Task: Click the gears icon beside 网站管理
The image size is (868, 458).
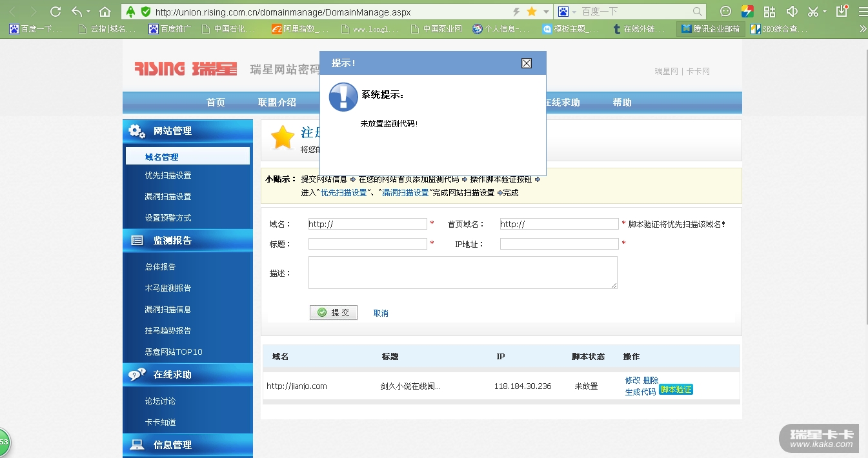Action: [136, 131]
